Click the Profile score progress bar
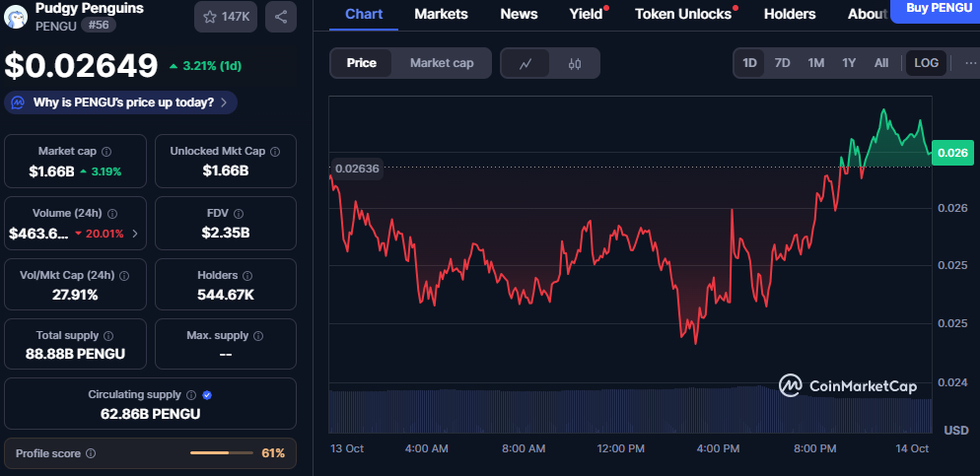The image size is (980, 476). pos(222,453)
